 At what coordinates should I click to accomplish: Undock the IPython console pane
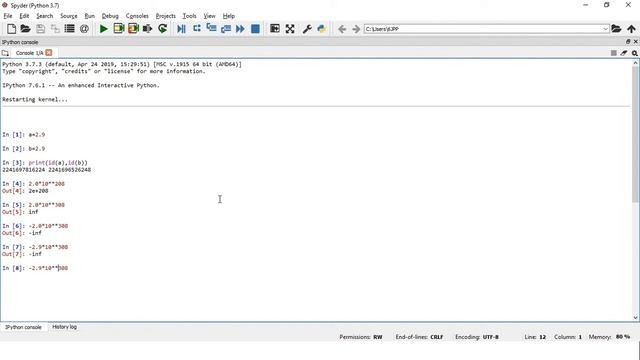click(628, 42)
